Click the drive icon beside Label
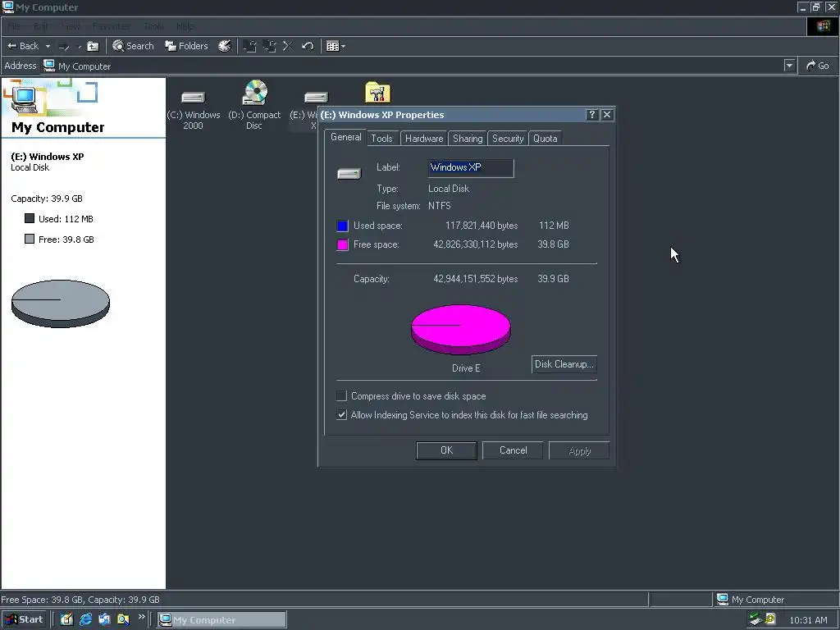This screenshot has width=840, height=630. click(349, 174)
